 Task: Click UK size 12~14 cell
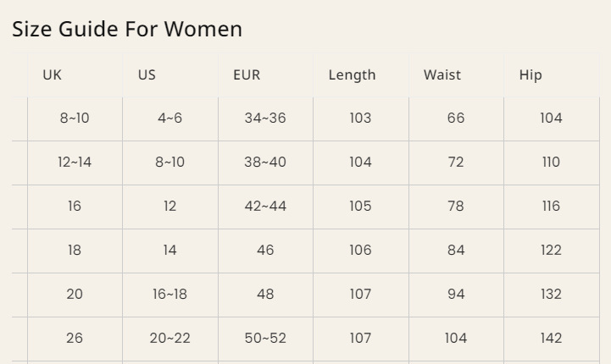click(x=75, y=162)
